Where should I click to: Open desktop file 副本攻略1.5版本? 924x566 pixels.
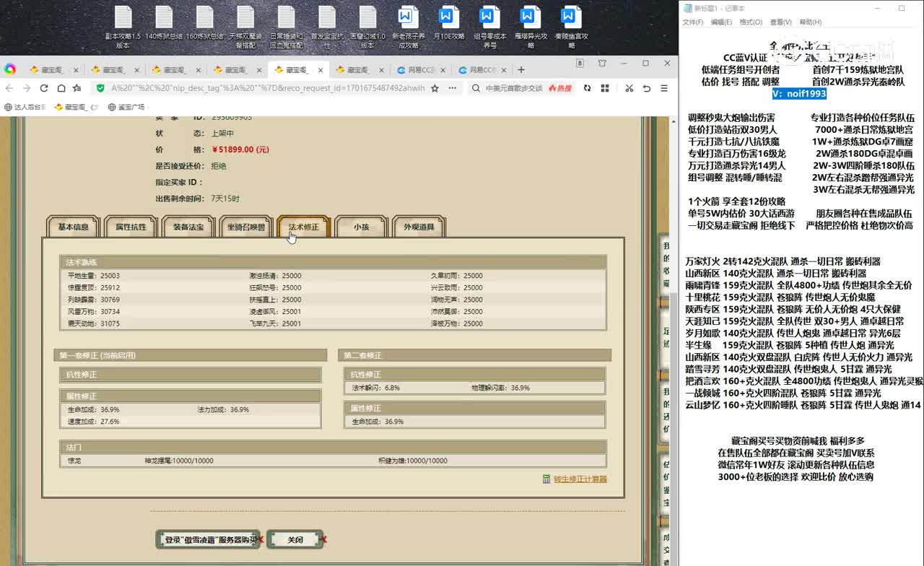click(x=123, y=27)
